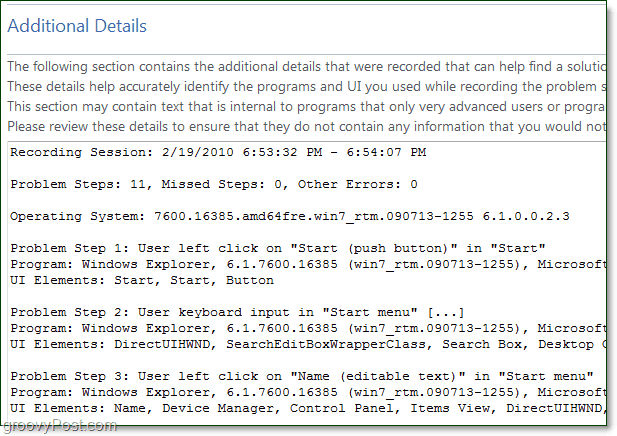Click the groovyPost.com watermark
The image size is (617, 436).
tap(59, 426)
